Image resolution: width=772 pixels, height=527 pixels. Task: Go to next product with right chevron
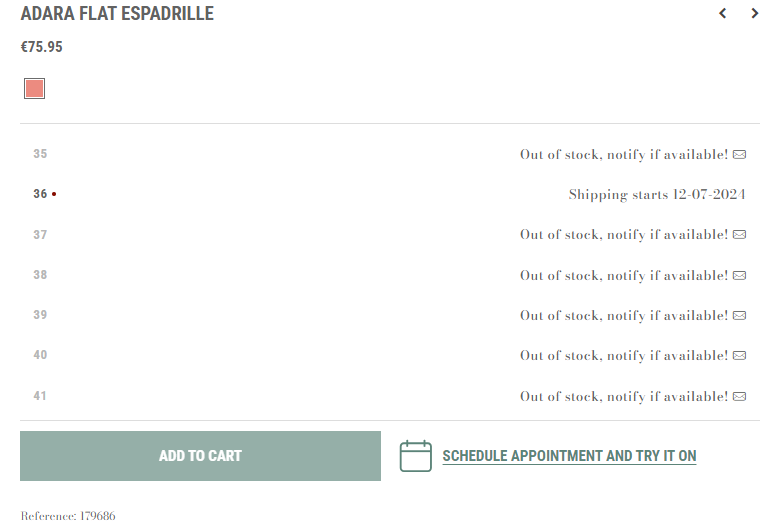754,13
